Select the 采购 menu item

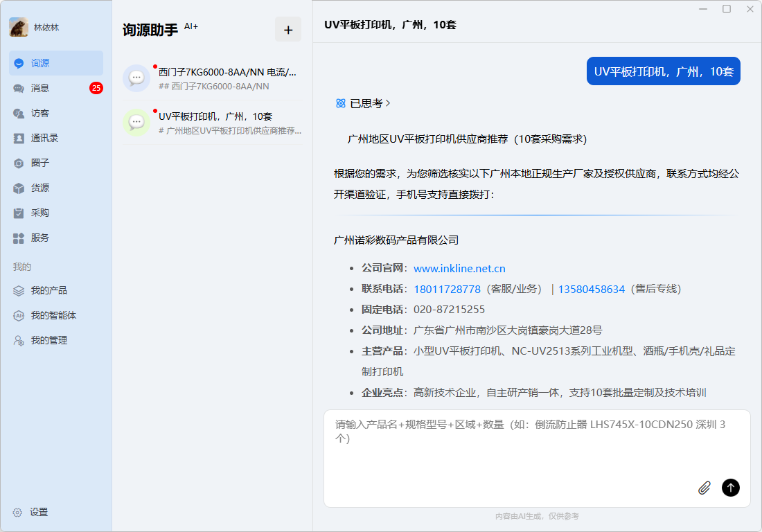pos(56,213)
